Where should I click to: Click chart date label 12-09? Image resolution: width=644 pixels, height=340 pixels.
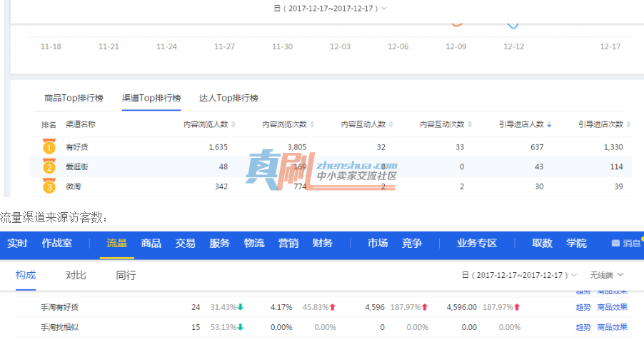(456, 46)
